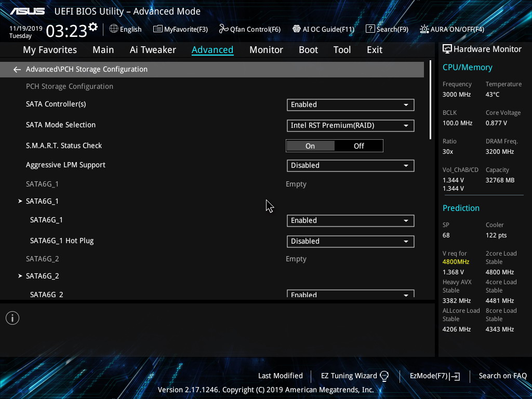Image resolution: width=532 pixels, height=399 pixels.
Task: Open MyFavorite(F3)
Action: tap(180, 29)
